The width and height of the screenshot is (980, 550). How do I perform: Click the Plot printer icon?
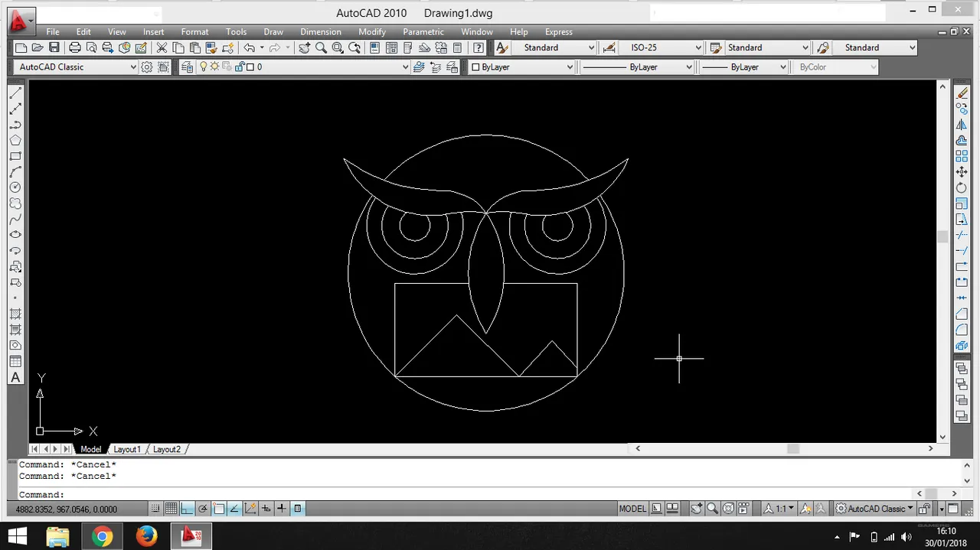pyautogui.click(x=75, y=47)
